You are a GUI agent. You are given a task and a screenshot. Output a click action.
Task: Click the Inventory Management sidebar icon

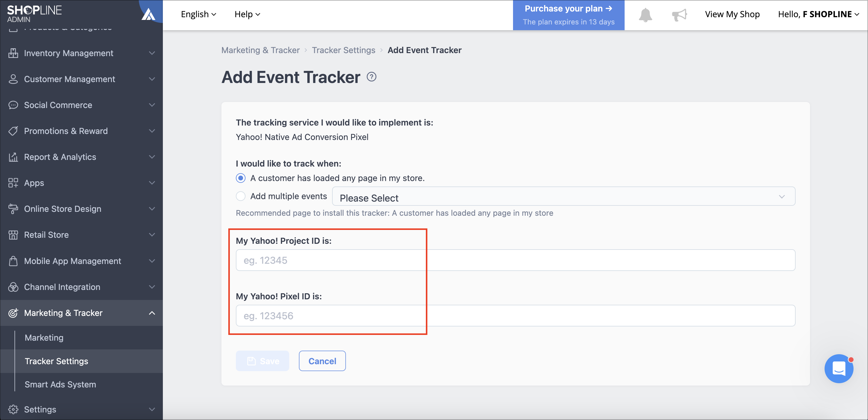(x=13, y=53)
